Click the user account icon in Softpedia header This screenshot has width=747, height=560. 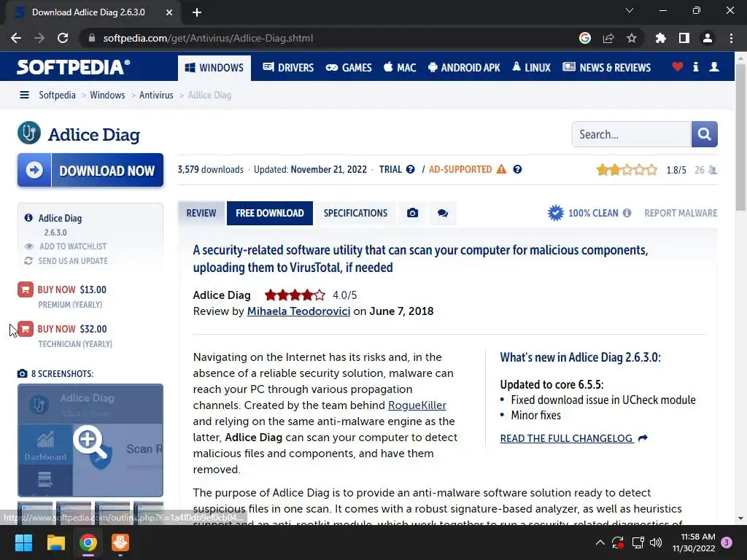coord(714,66)
